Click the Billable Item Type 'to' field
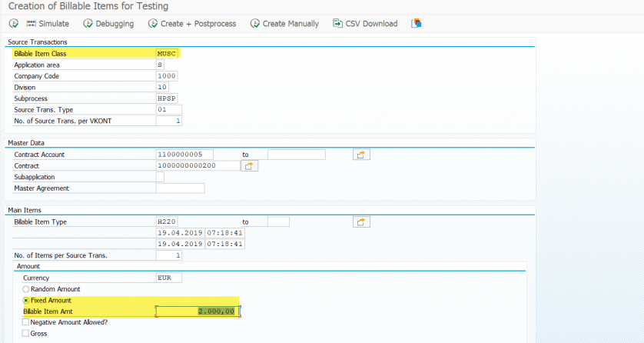 tap(278, 221)
